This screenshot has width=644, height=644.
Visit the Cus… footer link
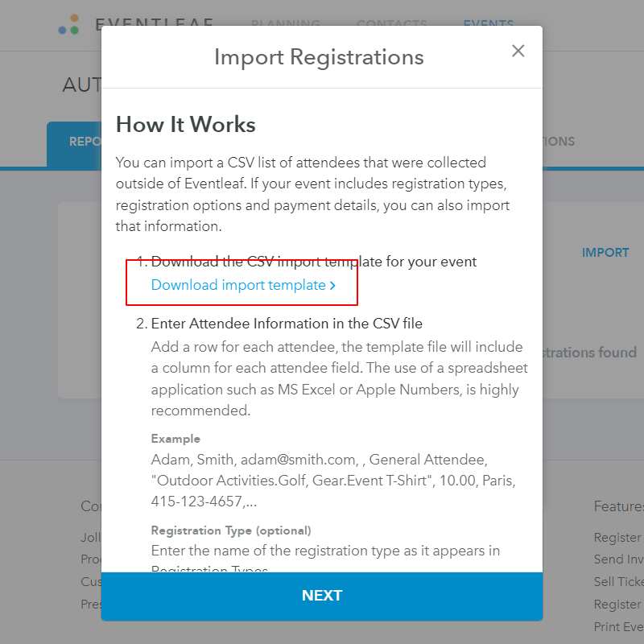coord(90,581)
